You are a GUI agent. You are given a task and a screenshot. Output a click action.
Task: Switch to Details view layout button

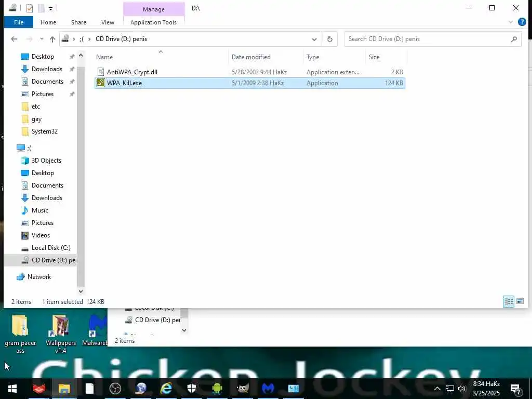point(508,301)
